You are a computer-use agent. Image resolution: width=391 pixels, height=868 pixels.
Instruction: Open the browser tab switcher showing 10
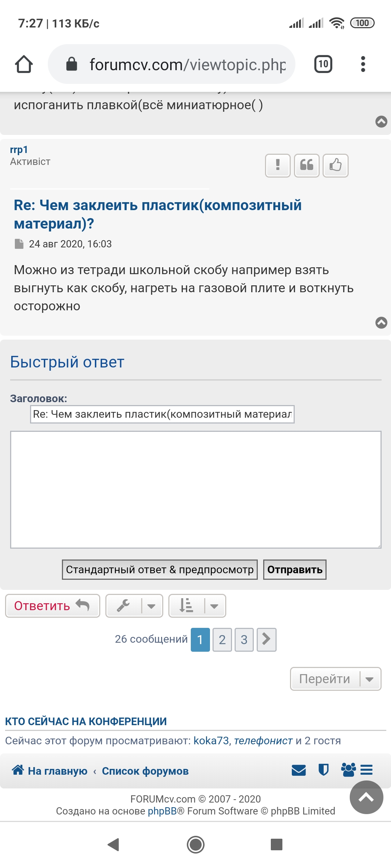(x=323, y=64)
